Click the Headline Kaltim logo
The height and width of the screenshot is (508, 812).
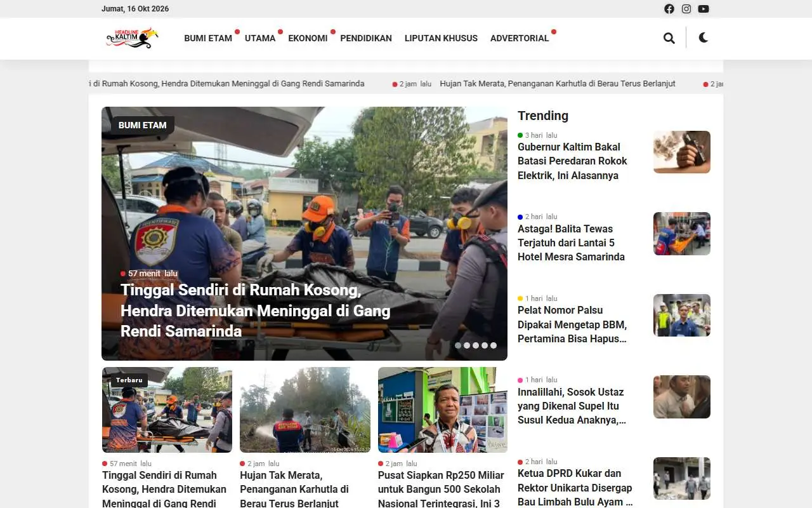(x=132, y=38)
